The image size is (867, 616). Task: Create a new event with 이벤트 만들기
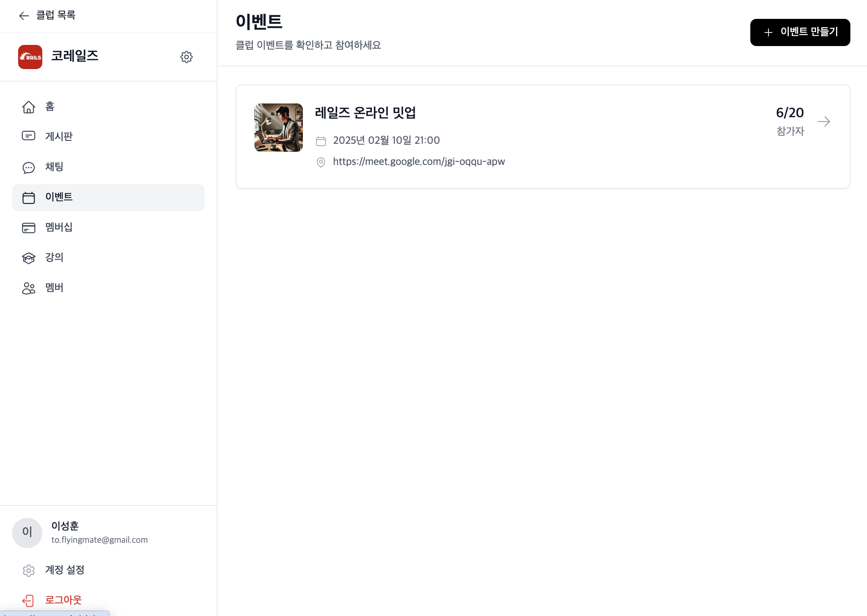point(800,32)
